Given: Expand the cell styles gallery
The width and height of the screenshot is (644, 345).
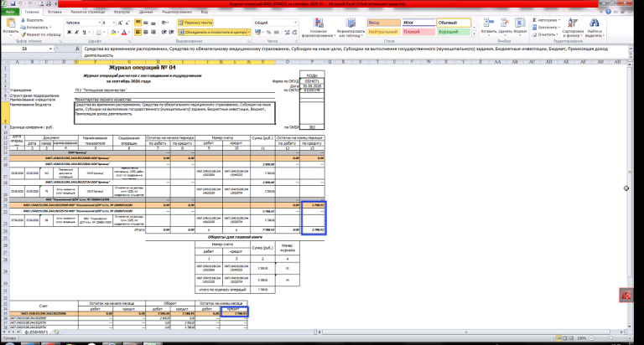Looking at the screenshot, I should point(474,34).
